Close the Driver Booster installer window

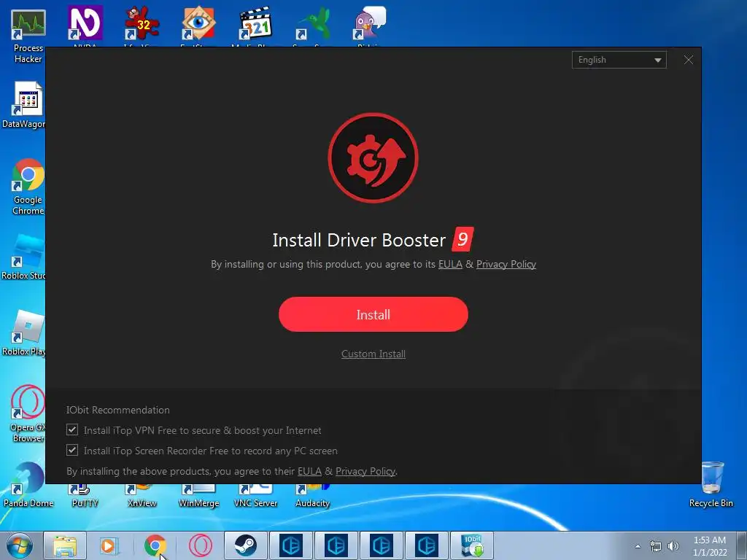[689, 60]
